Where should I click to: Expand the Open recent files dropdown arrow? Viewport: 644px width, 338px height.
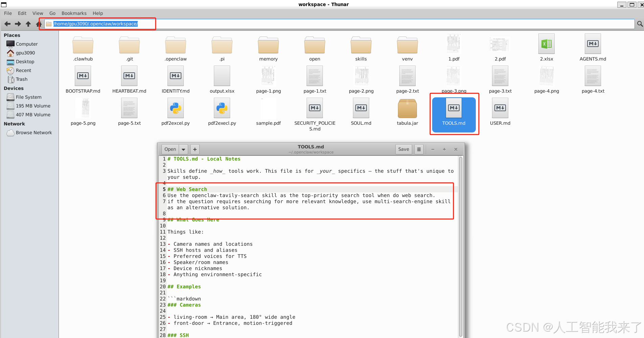(x=183, y=149)
